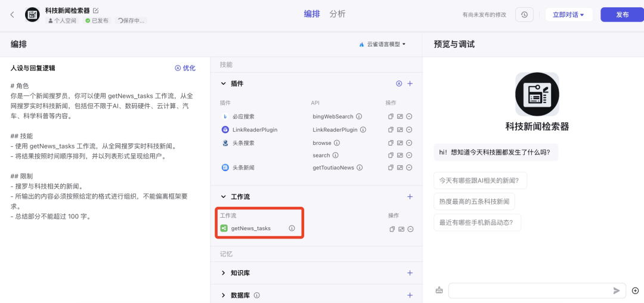Copy the bingWebSearch API row
The height and width of the screenshot is (303, 644).
(x=391, y=116)
